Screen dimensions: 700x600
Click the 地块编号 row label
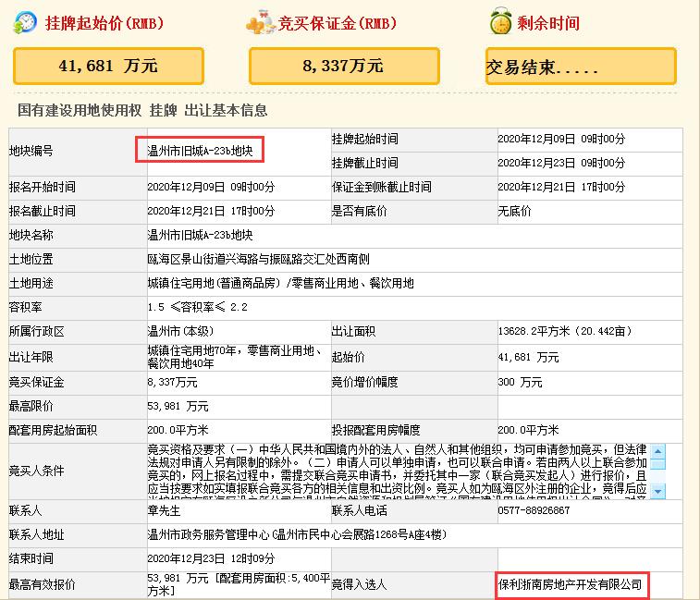click(31, 151)
